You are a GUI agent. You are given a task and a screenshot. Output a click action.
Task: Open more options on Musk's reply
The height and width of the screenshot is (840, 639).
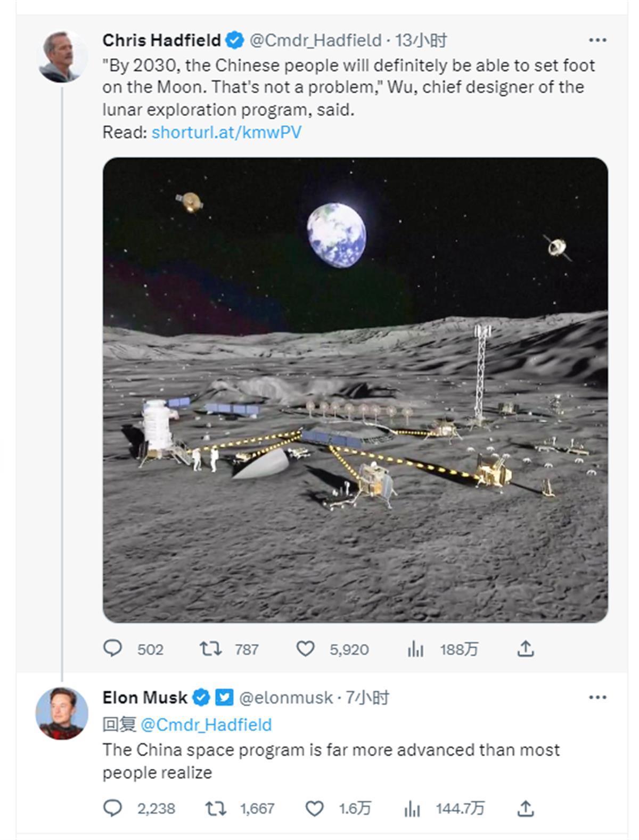[597, 697]
